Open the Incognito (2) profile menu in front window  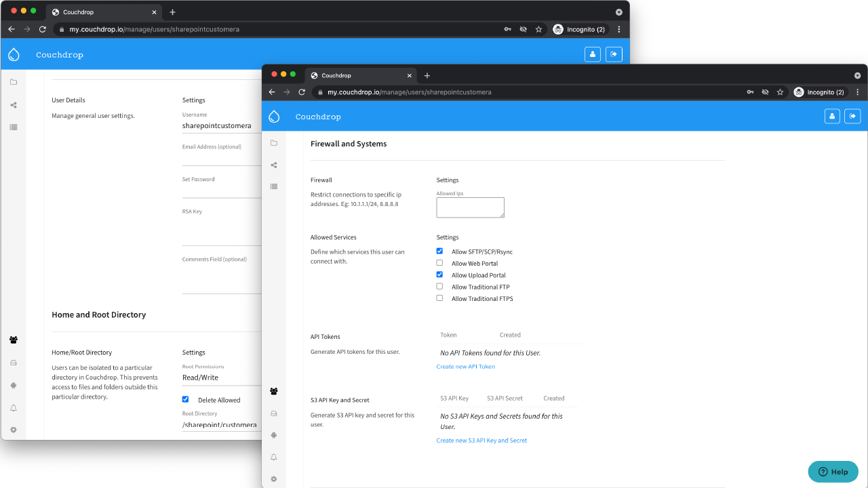(x=818, y=92)
